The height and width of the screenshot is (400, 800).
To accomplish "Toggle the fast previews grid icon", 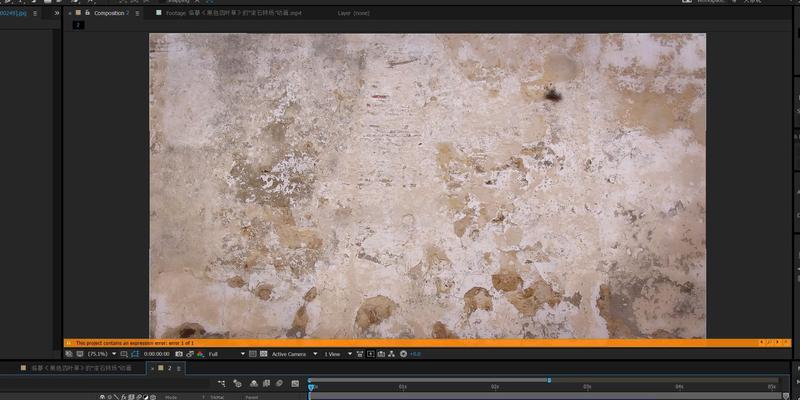I will coord(253,354).
